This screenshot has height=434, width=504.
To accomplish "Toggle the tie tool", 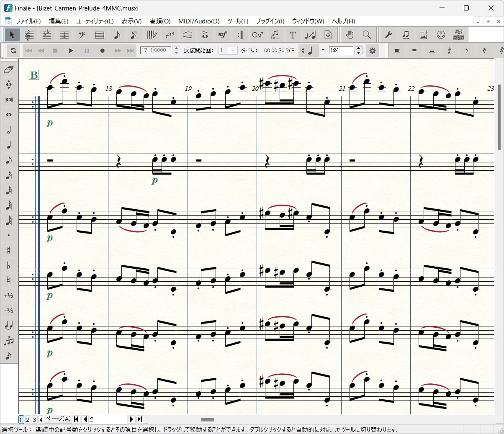I will pyautogui.click(x=9, y=326).
